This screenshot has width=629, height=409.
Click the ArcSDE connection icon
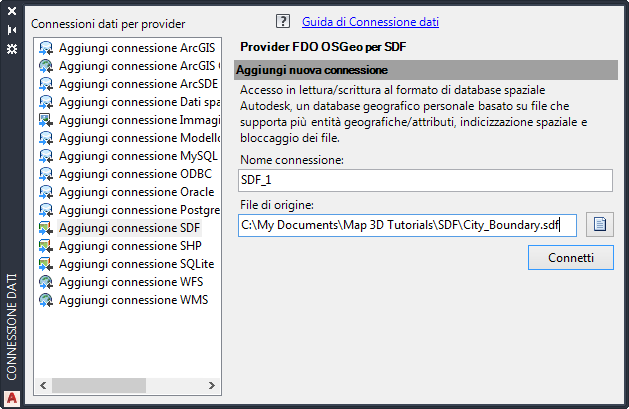46,84
